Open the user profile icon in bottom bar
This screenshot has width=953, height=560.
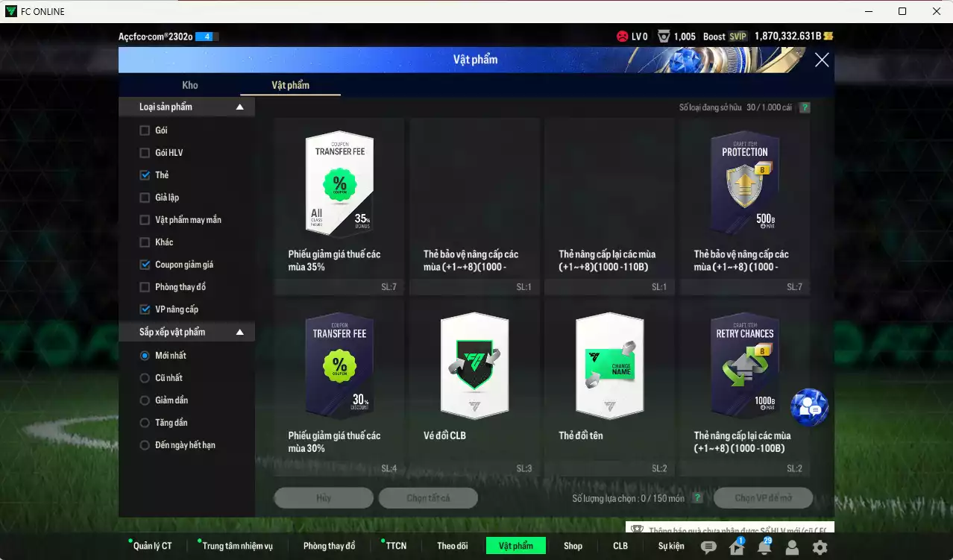click(792, 547)
